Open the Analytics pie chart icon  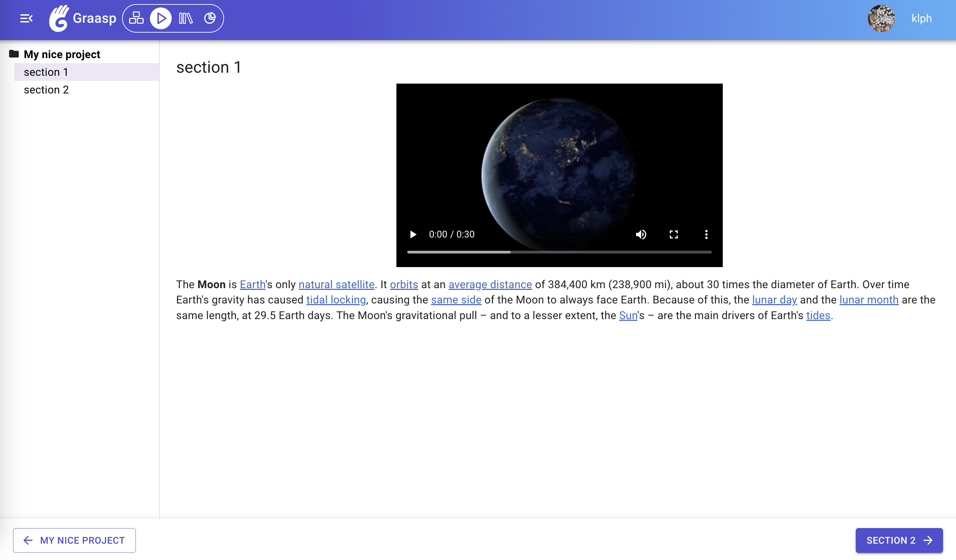click(210, 18)
